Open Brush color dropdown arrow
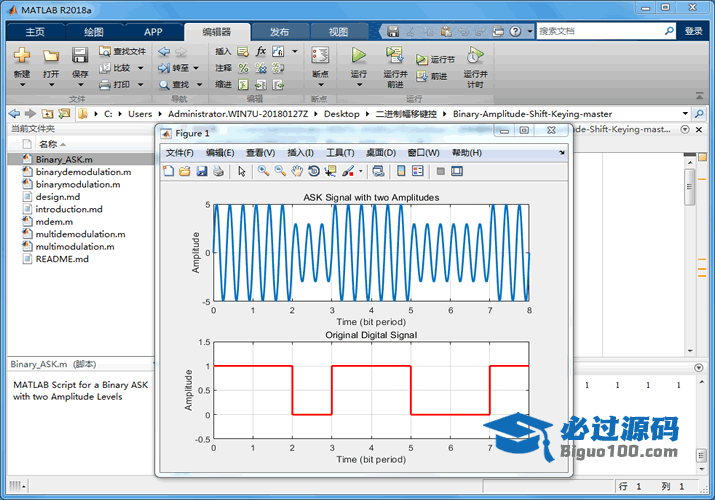Image resolution: width=715 pixels, height=500 pixels. (361, 171)
